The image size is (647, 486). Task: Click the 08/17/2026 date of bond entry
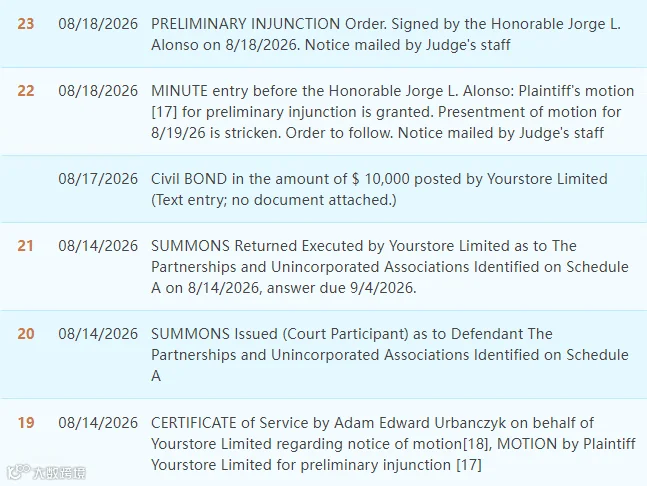98,179
